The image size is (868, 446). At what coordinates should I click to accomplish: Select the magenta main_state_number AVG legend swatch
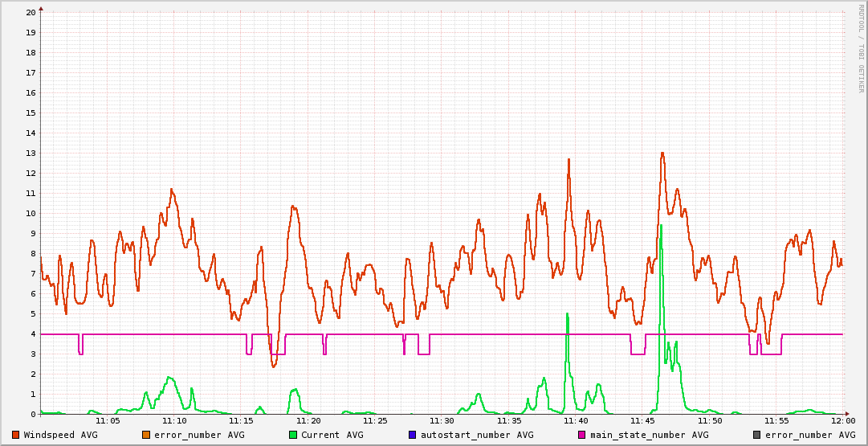coord(582,435)
